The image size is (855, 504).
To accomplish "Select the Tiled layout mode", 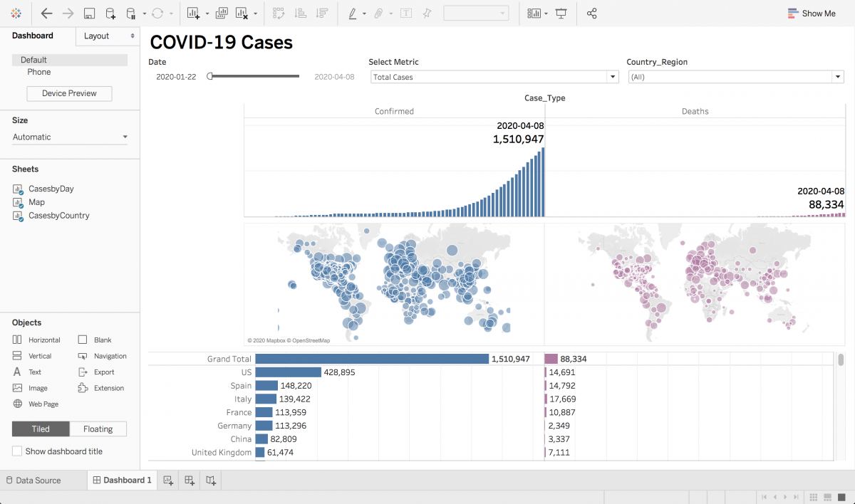I will tap(41, 429).
